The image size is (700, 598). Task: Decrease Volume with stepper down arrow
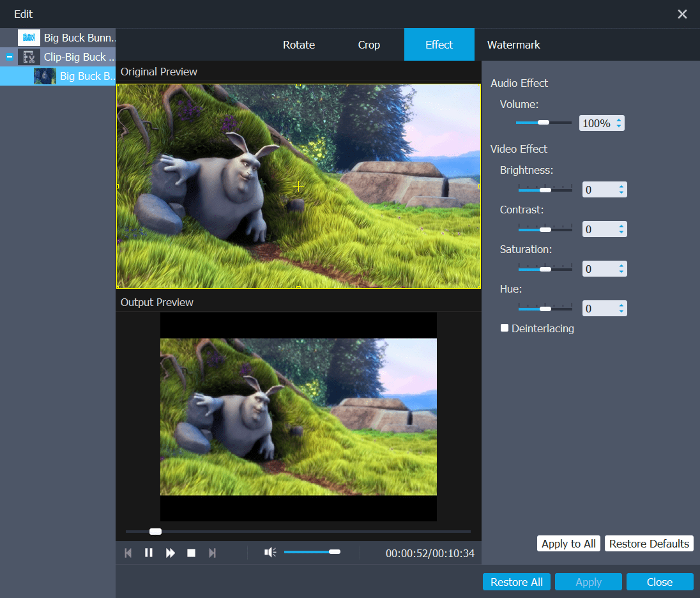(619, 126)
